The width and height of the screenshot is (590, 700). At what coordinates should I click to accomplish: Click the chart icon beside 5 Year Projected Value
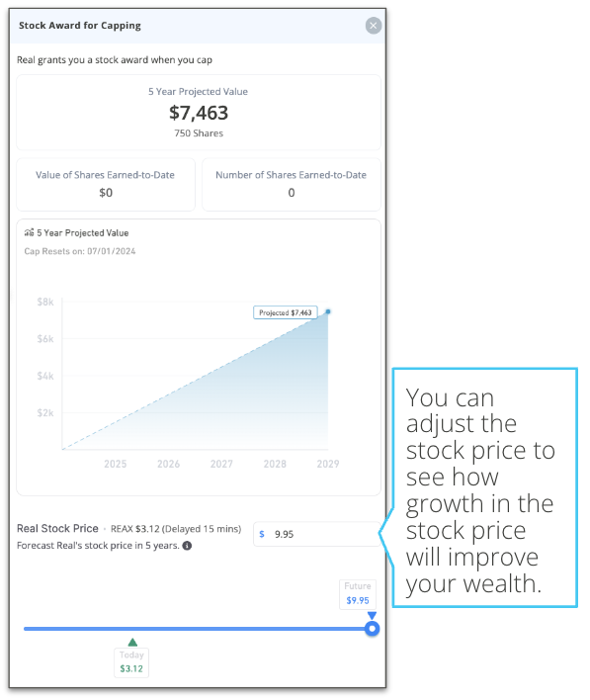pyautogui.click(x=29, y=232)
